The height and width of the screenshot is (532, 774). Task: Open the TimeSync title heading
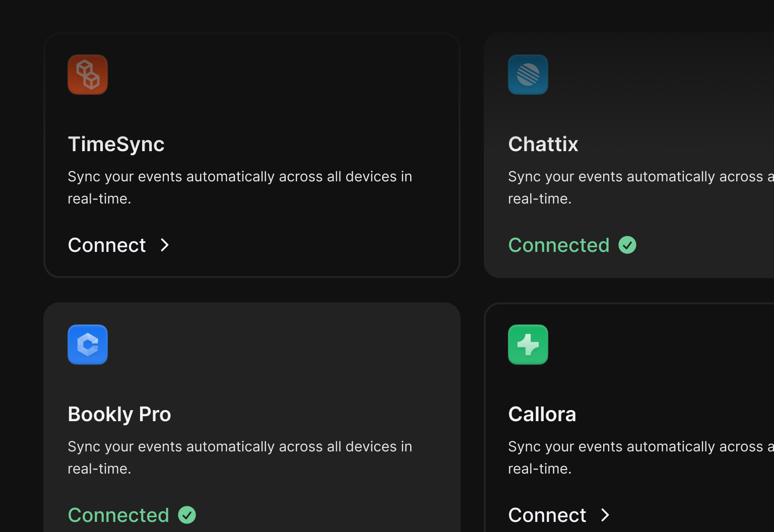(116, 144)
